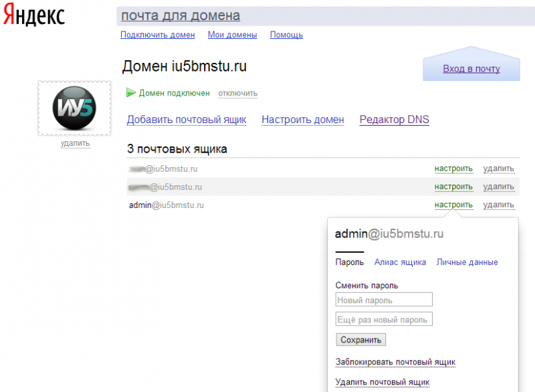Click 'Добавить почтовый ящик' link

[187, 120]
